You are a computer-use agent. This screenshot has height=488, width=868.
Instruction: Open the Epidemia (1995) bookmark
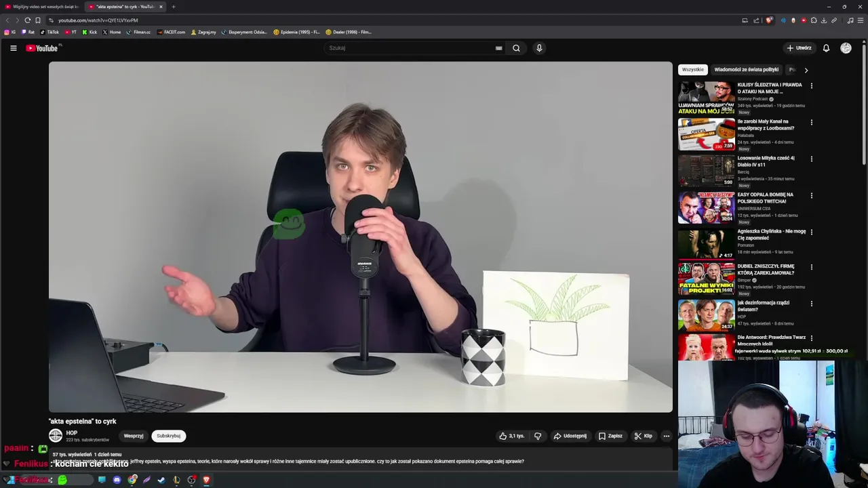(297, 32)
